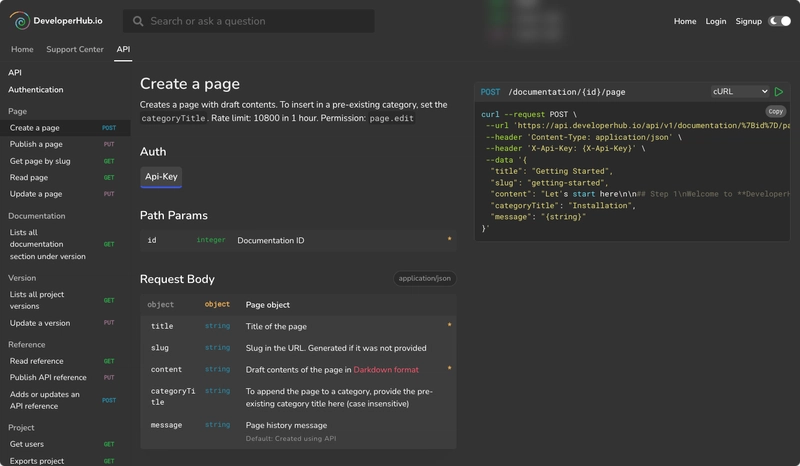Open Update a version endpoint

[x=40, y=323]
